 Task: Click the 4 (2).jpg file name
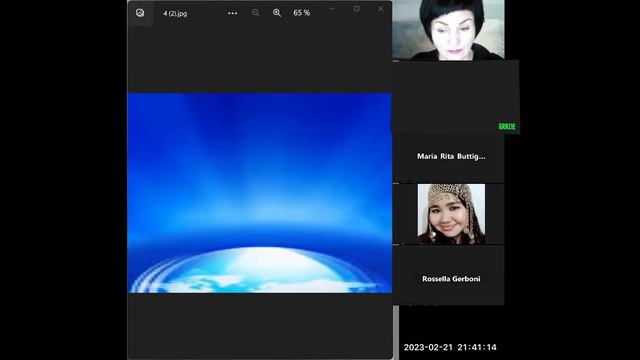175,13
